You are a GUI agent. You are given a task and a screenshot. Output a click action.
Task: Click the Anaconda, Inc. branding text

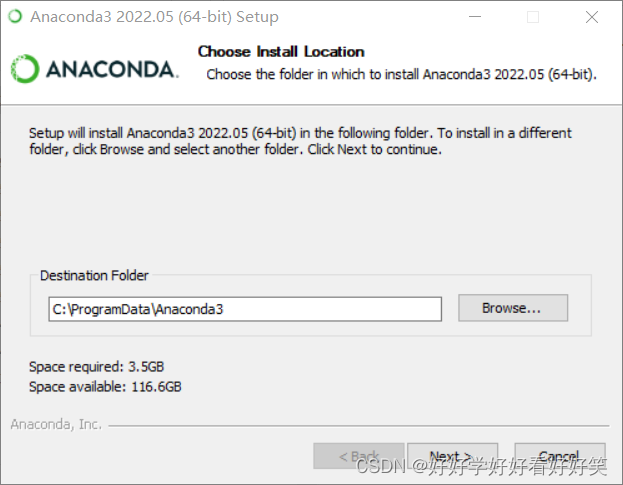click(x=56, y=424)
